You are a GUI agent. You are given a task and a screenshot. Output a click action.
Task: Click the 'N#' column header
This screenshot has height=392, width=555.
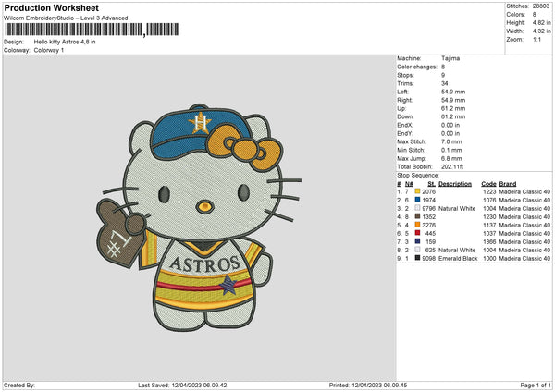(409, 184)
